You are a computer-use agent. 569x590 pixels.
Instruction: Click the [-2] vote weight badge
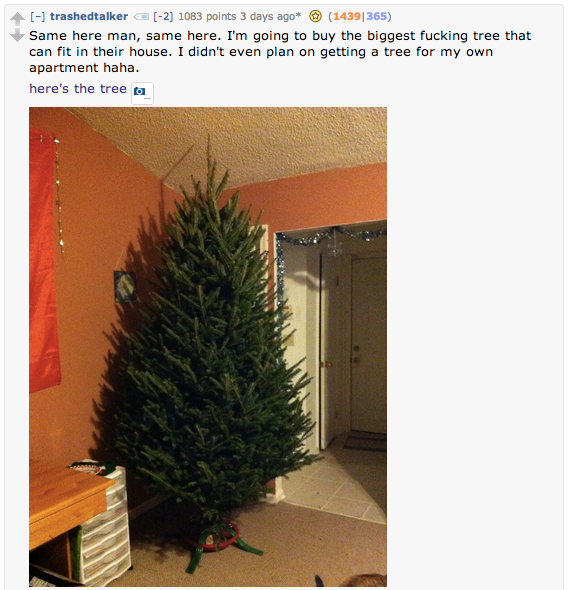[163, 16]
